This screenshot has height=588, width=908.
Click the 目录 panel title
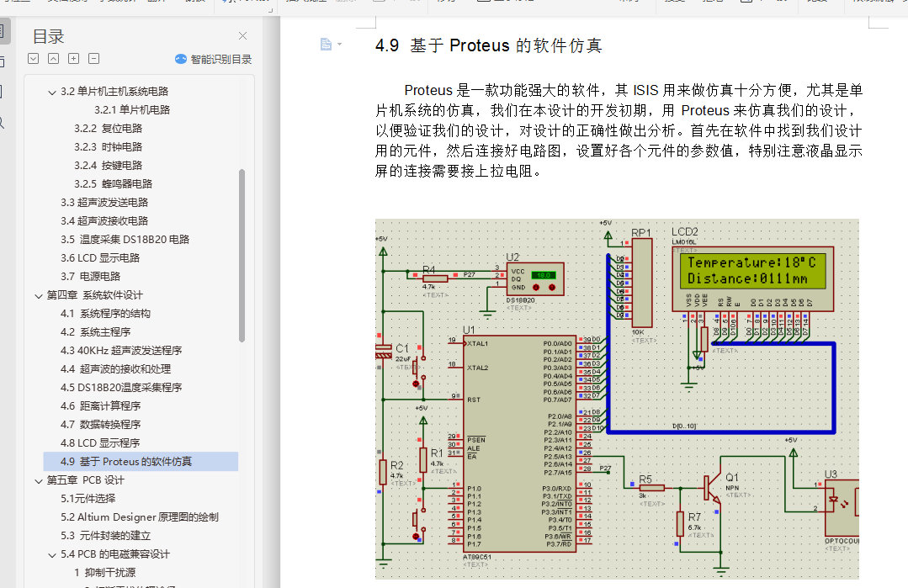point(48,37)
